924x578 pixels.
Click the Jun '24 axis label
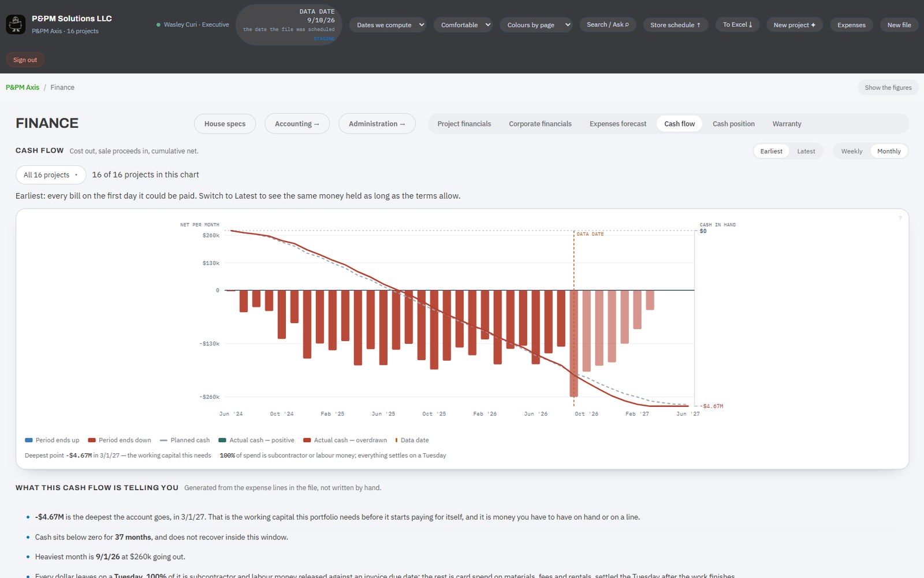click(x=231, y=414)
